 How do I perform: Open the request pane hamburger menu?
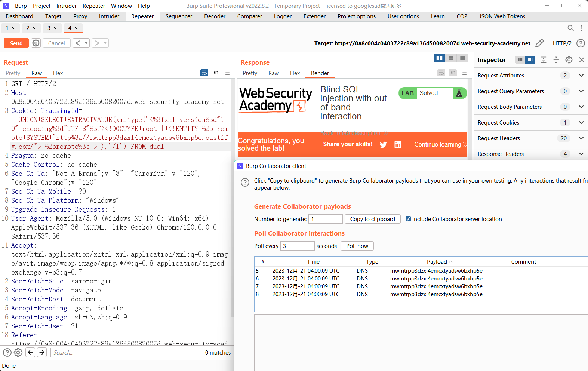click(227, 73)
